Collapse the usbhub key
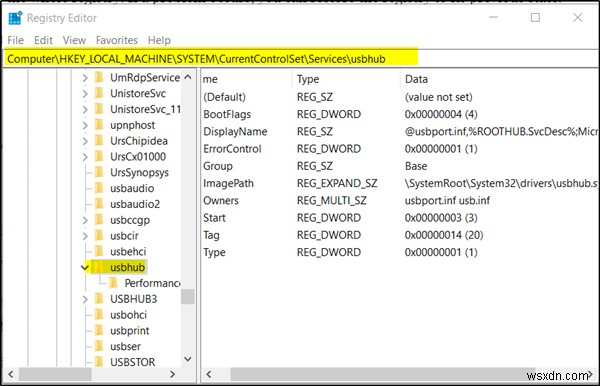Viewport: 600px width, 386px height. click(x=85, y=267)
